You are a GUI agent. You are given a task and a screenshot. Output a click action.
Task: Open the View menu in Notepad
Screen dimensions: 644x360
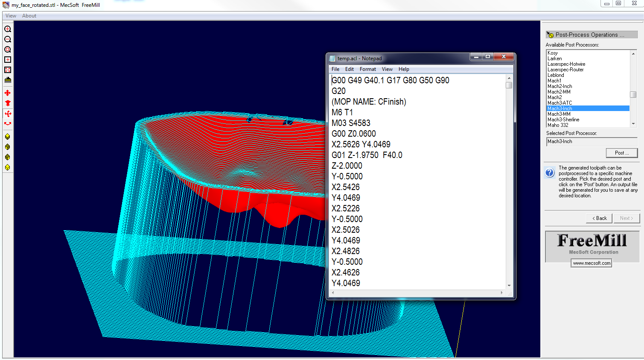coord(388,69)
